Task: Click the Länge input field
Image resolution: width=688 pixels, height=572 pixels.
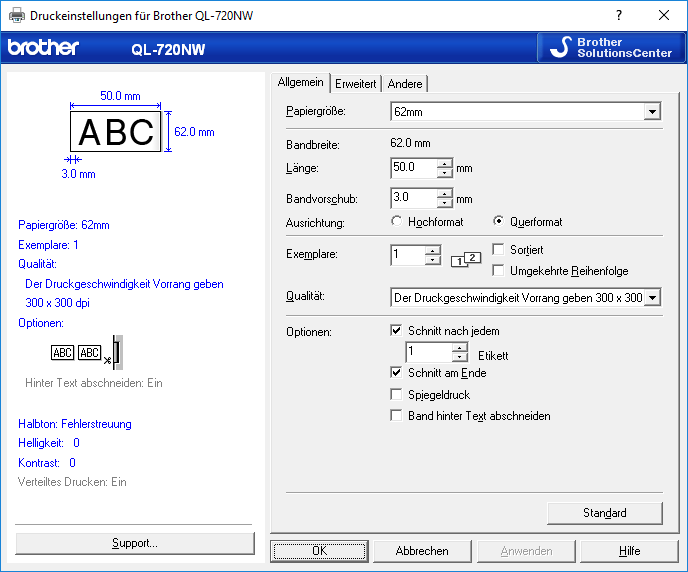Action: click(x=414, y=168)
